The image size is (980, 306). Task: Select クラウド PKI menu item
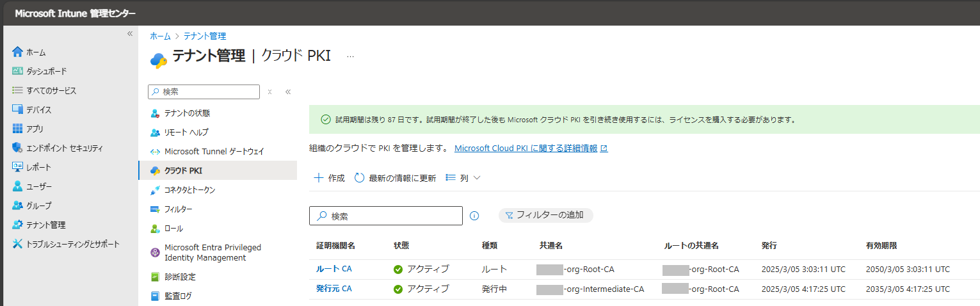coord(218,170)
